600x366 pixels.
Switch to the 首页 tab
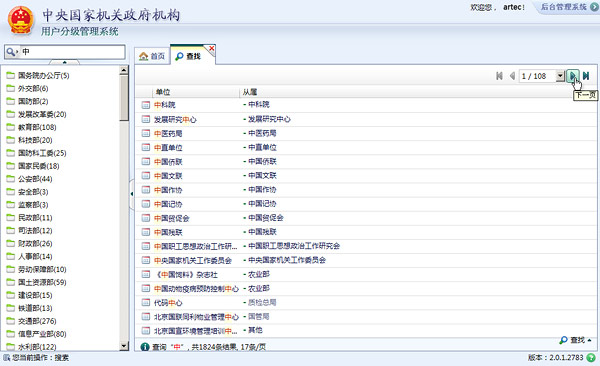click(152, 56)
